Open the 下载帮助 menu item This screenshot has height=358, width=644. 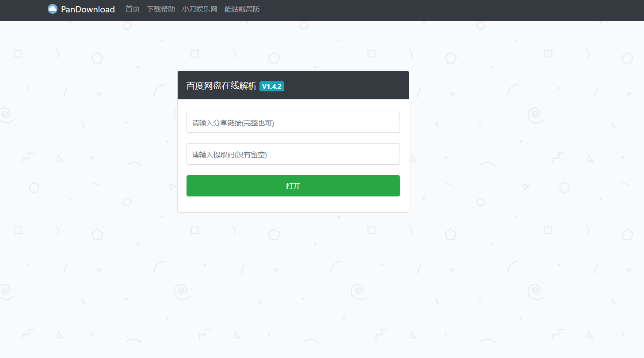coord(160,8)
